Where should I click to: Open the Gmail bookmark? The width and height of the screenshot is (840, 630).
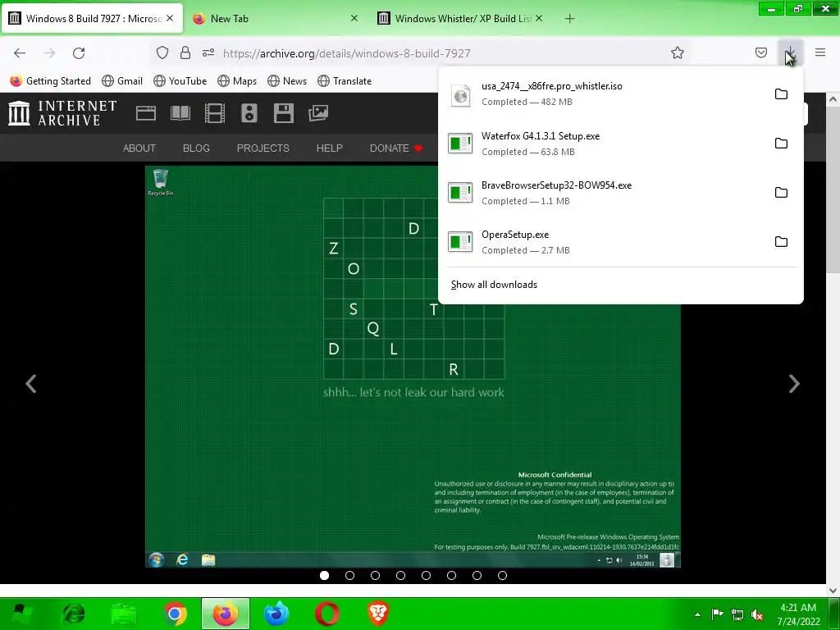pos(122,81)
